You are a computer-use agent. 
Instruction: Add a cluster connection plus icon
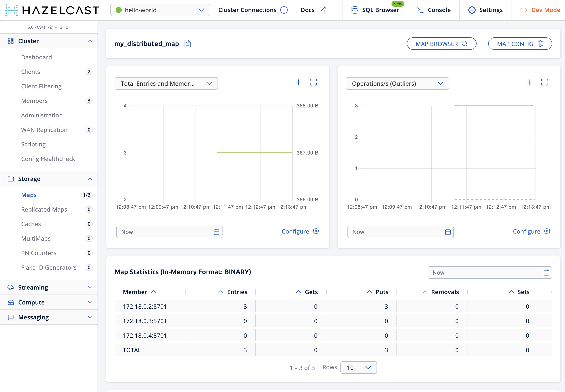284,10
